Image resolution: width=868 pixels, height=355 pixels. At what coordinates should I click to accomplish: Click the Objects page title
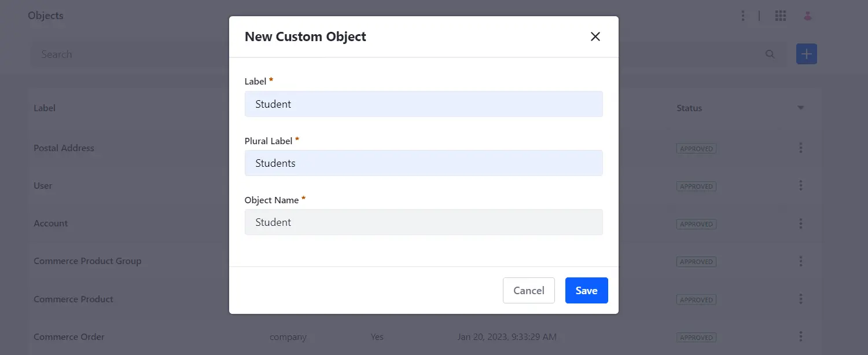point(46,16)
